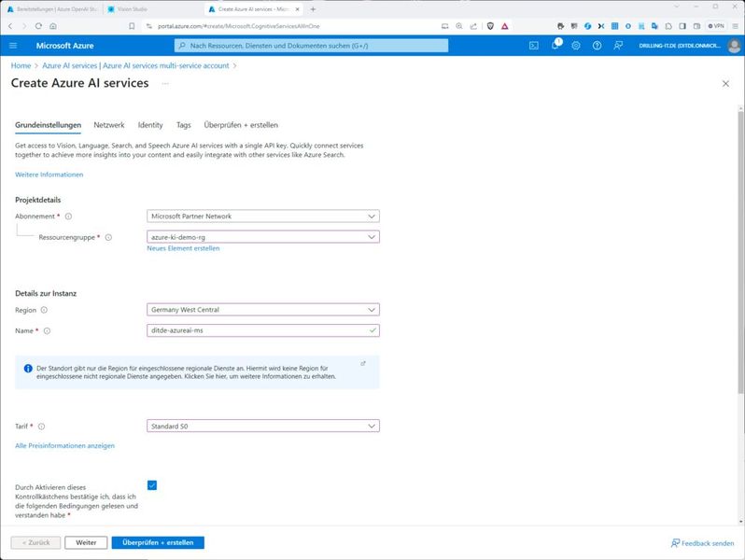The image size is (745, 560).
Task: Go to Home breadcrumb
Action: 21,65
